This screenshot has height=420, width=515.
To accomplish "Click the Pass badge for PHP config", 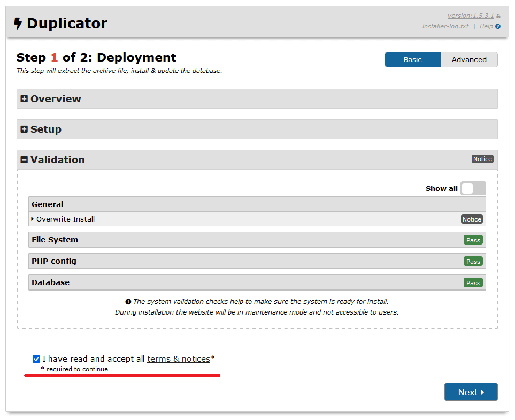I will 473,262.
